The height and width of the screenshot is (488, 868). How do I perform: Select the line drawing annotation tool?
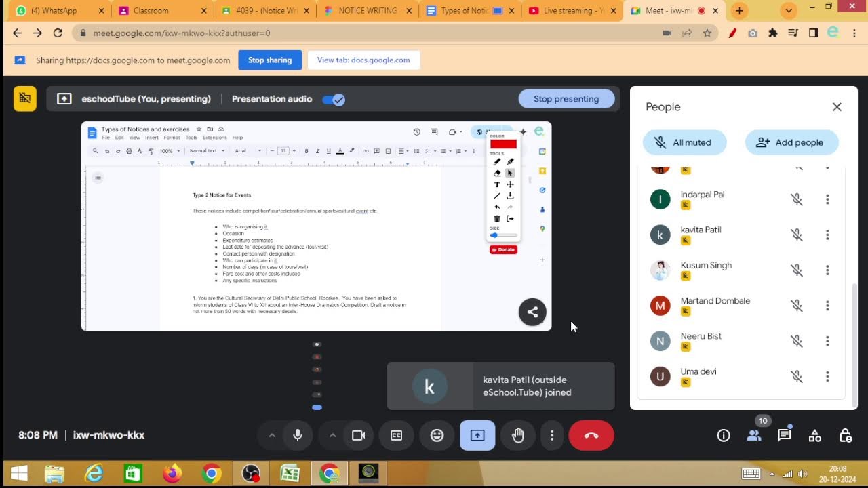tap(497, 196)
